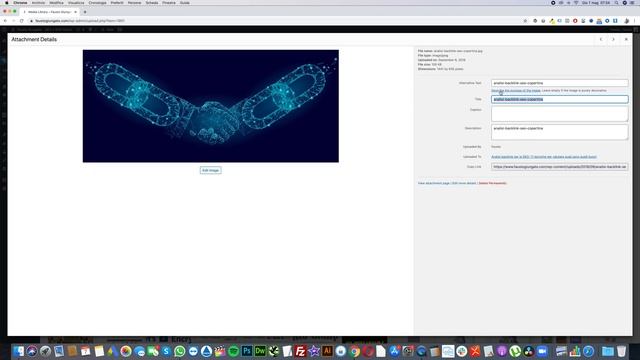Go to next attachment with right arrow
Screen dimensions: 640x360
[x=613, y=40]
